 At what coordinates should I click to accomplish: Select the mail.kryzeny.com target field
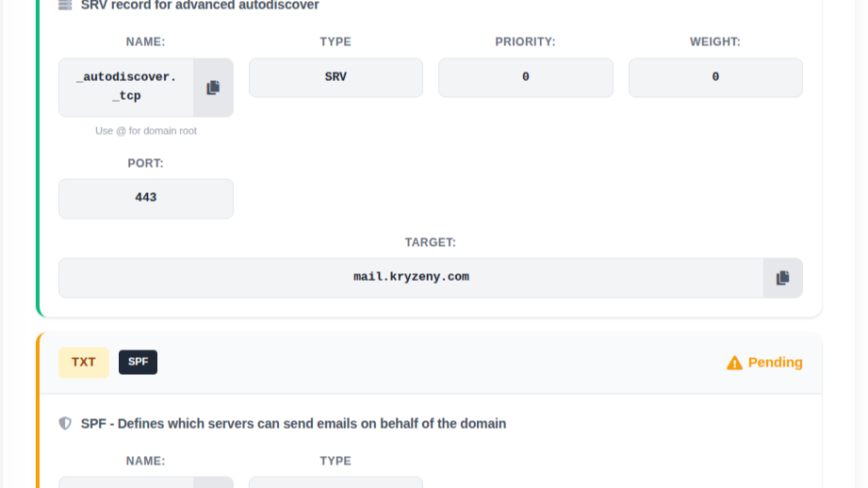[411, 278]
